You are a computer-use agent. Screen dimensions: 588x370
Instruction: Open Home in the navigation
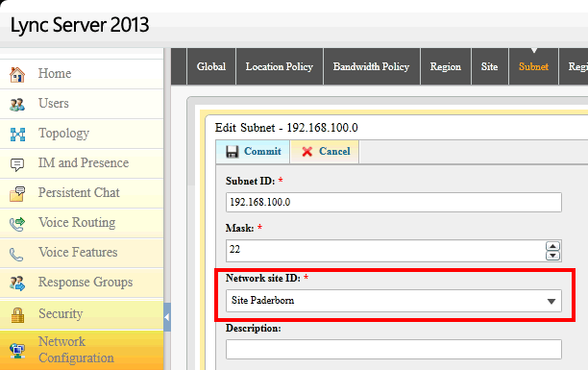click(82, 74)
